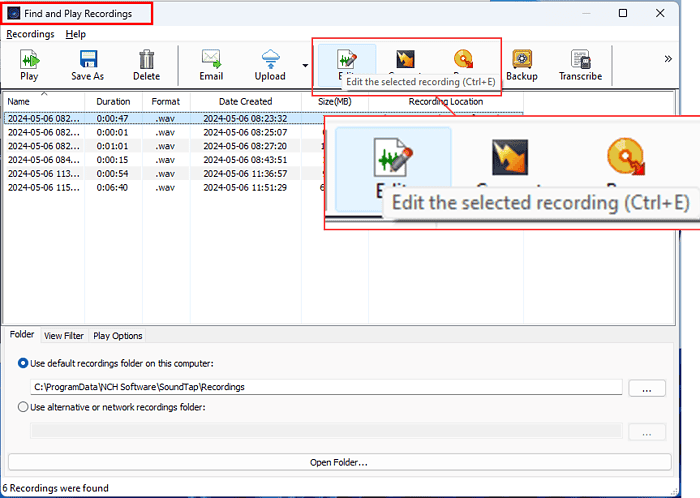Viewport: 700px width, 498px height.
Task: Sort by the Size(MB) column header
Action: click(x=335, y=101)
